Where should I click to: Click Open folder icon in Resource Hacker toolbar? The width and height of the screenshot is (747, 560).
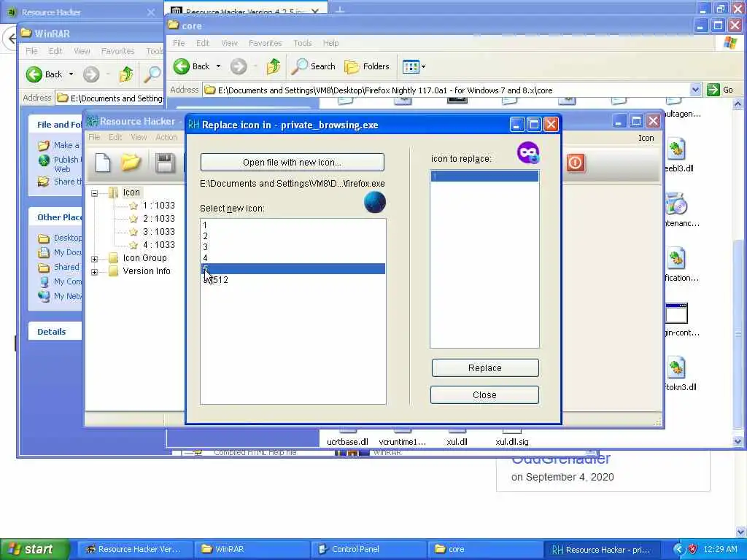(x=131, y=163)
